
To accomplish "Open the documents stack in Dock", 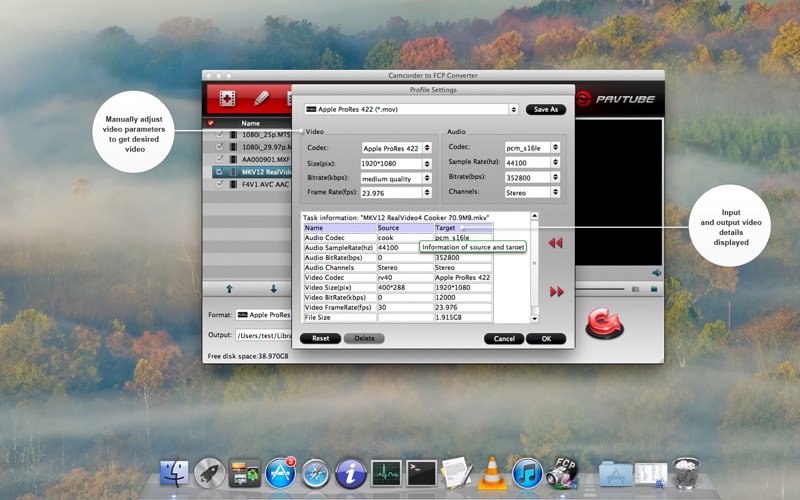I will click(651, 473).
